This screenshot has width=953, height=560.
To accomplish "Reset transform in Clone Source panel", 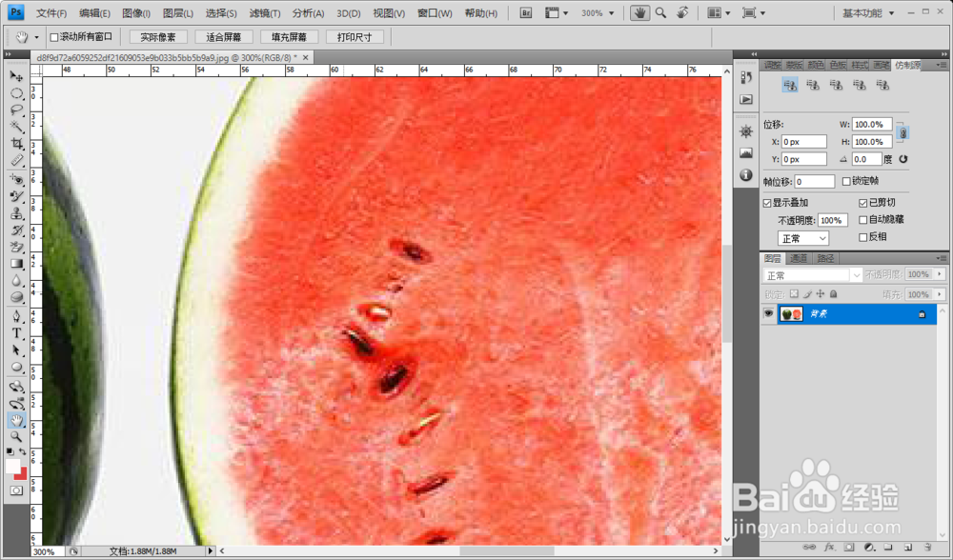I will [903, 159].
